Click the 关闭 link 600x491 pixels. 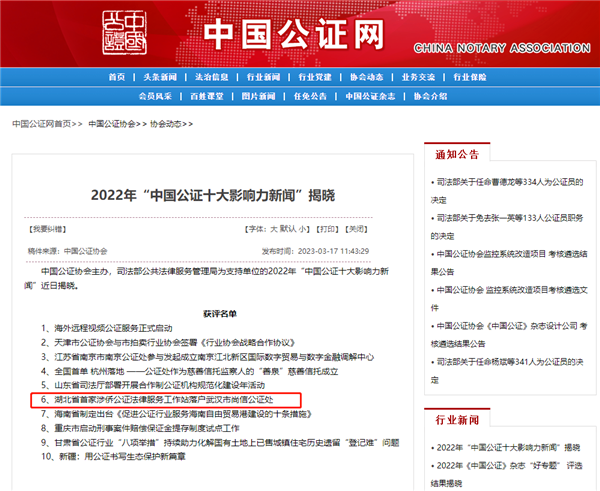356,229
